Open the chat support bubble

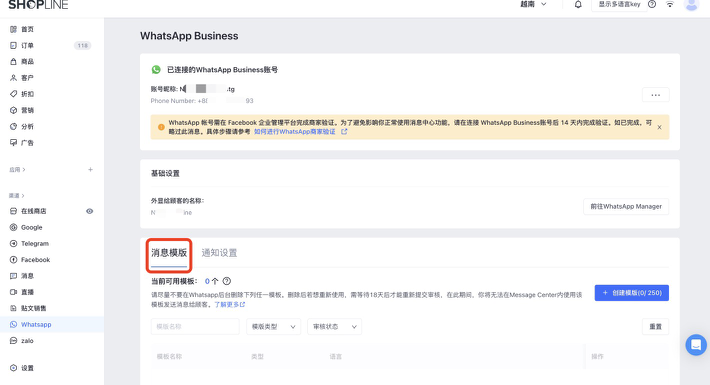coord(696,345)
